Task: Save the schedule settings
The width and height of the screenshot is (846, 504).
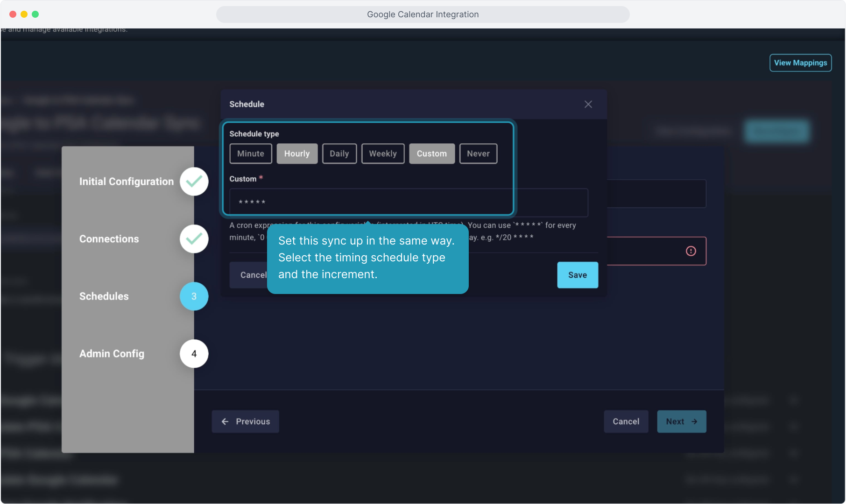Action: point(578,275)
